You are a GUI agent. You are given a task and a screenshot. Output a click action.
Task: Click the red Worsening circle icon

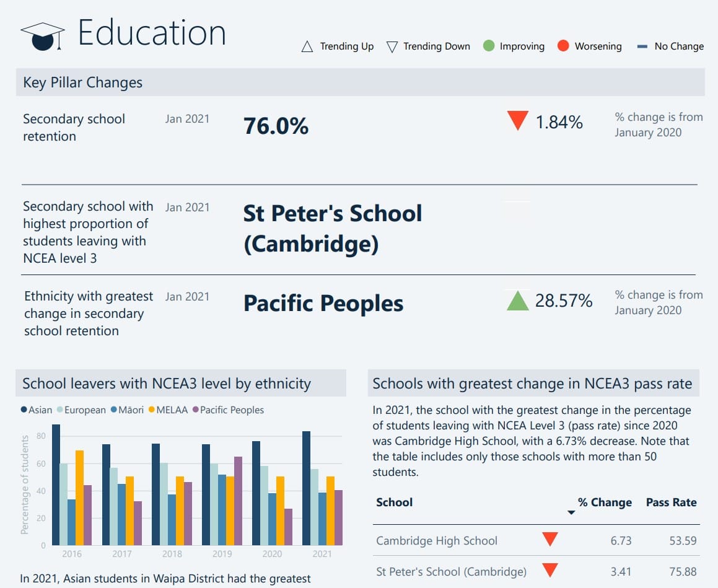coord(563,46)
